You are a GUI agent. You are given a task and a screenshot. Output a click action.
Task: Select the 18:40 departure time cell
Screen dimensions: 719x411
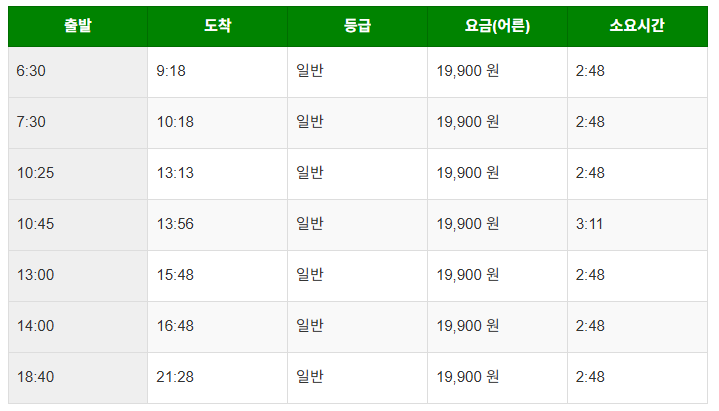click(x=78, y=378)
